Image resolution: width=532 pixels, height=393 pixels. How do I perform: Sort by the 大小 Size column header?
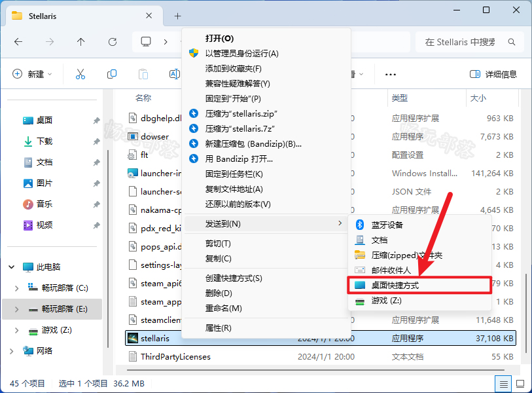(478, 98)
